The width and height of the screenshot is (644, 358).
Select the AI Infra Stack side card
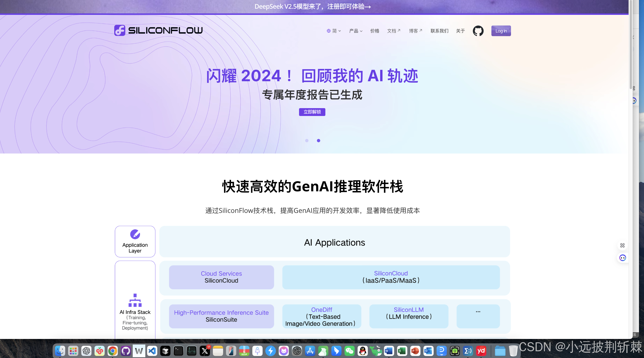click(x=135, y=300)
